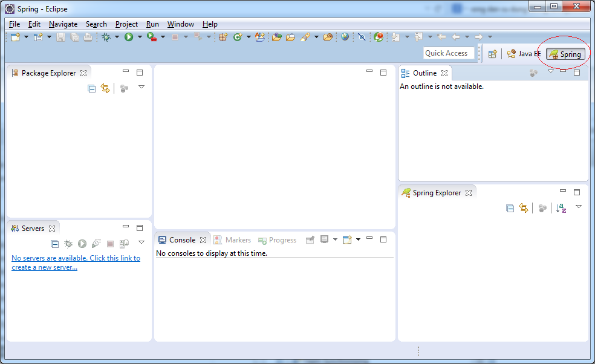Image resolution: width=595 pixels, height=364 pixels.
Task: Open the Debug button dropdown arrow
Action: [x=117, y=37]
